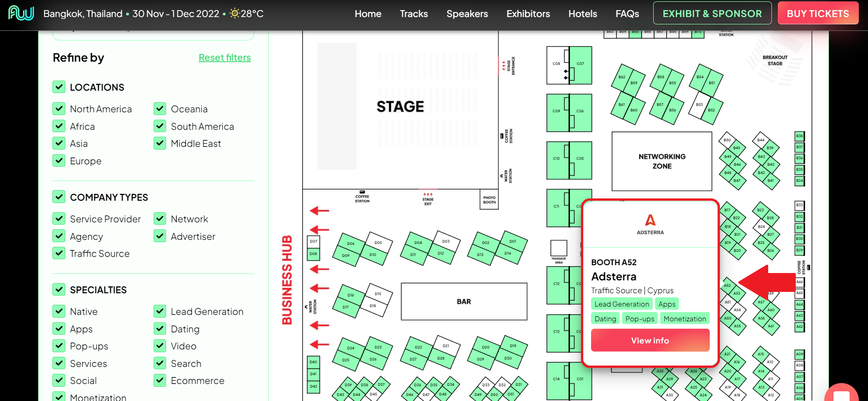Uncheck the Service Provider filter
Viewport: 868px width, 401px height.
click(59, 219)
